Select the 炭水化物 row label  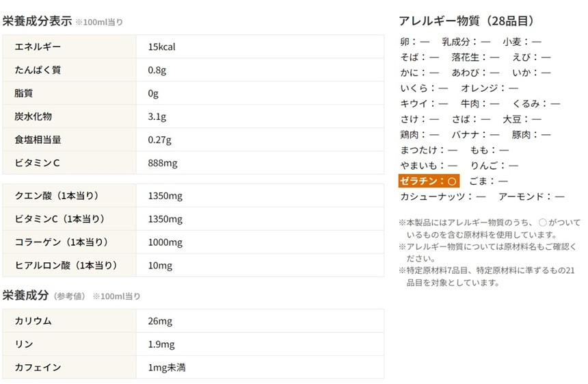coord(33,116)
